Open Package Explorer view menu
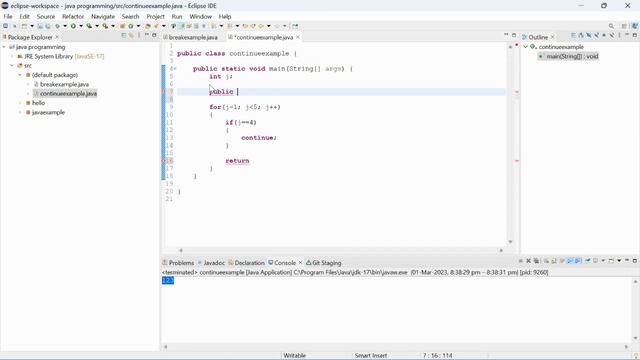 point(139,36)
